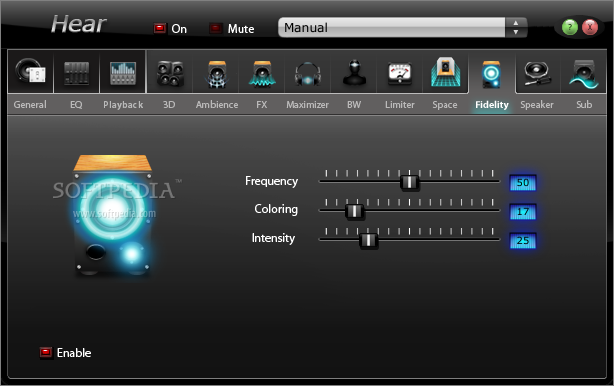The image size is (614, 386).
Task: Switch to the Sub tab label
Action: (584, 105)
